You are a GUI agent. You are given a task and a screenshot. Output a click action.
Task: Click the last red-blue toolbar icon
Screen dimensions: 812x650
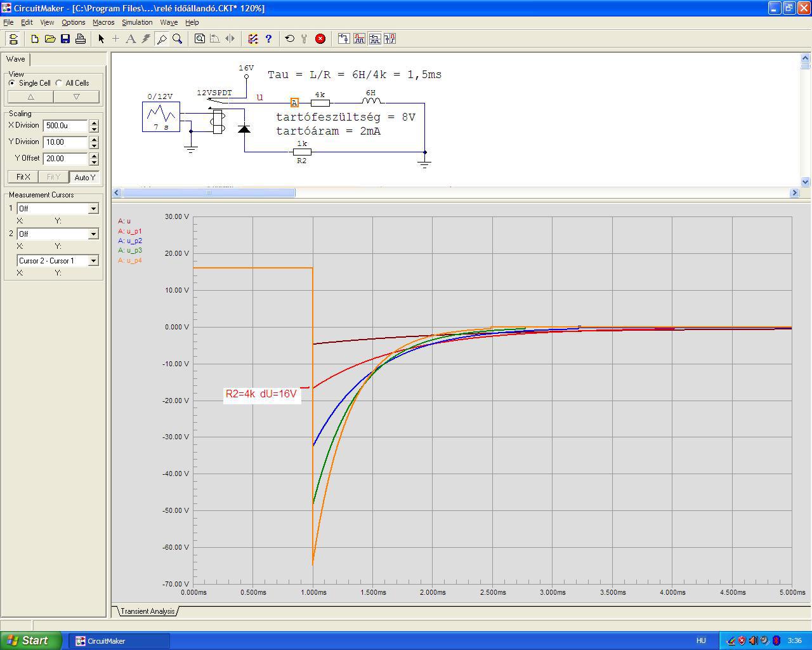coord(390,39)
